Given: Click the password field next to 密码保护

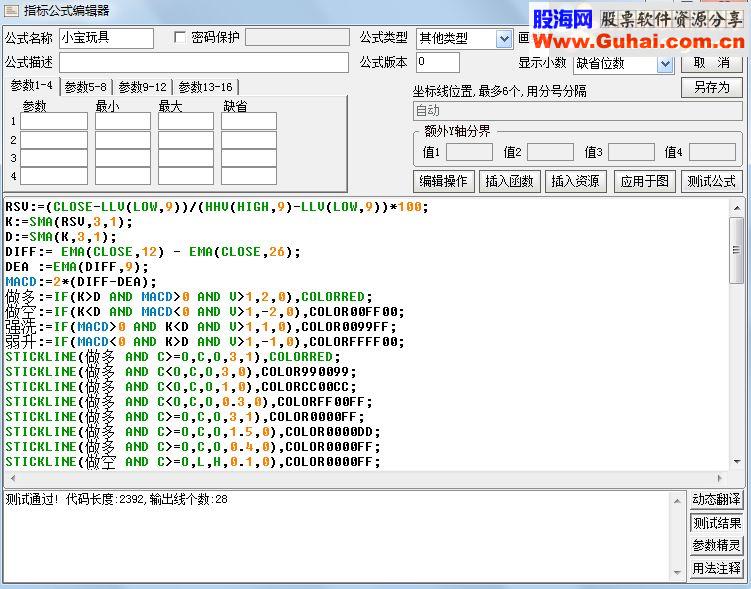Looking at the screenshot, I should 297,37.
